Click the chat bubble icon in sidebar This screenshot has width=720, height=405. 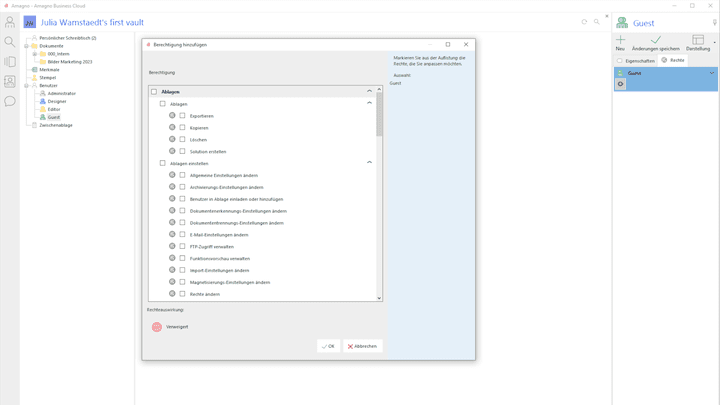point(10,101)
